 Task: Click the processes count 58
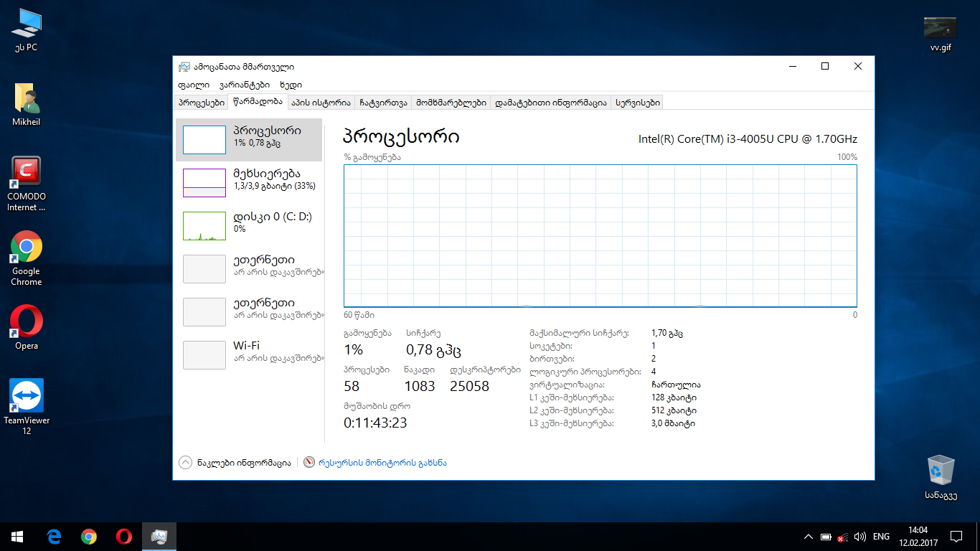(x=352, y=386)
